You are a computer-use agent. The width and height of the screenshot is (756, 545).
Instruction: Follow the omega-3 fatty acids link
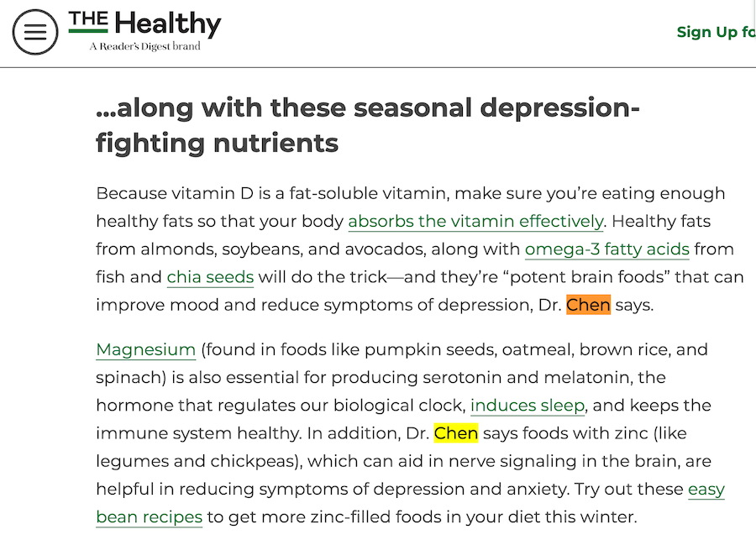pos(607,249)
